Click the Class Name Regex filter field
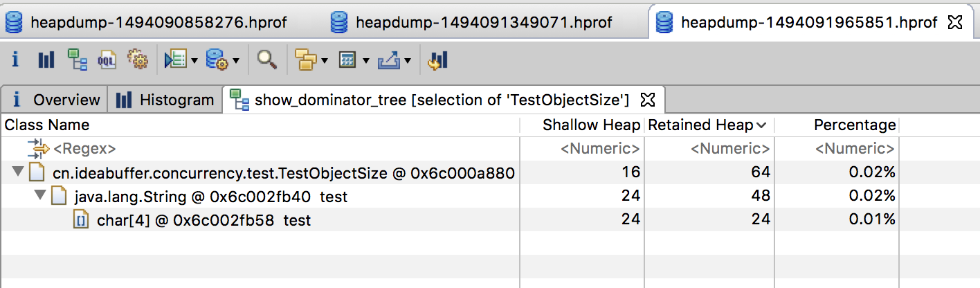980x288 pixels. (x=84, y=149)
